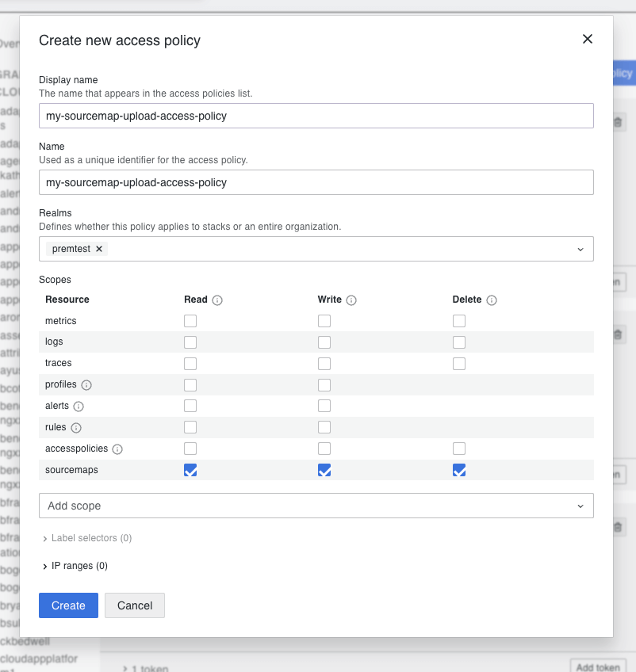Viewport: 636px width, 672px height.
Task: Click info icon next to Read column
Action: 217,300
